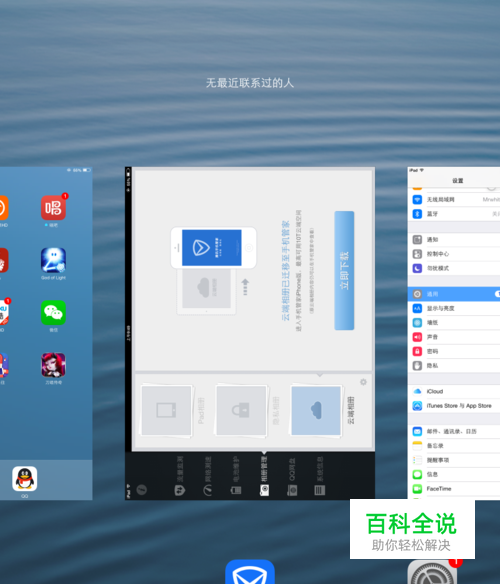Click the blue 云端相册已迁移至手机管家 heading

pyautogui.click(x=285, y=270)
